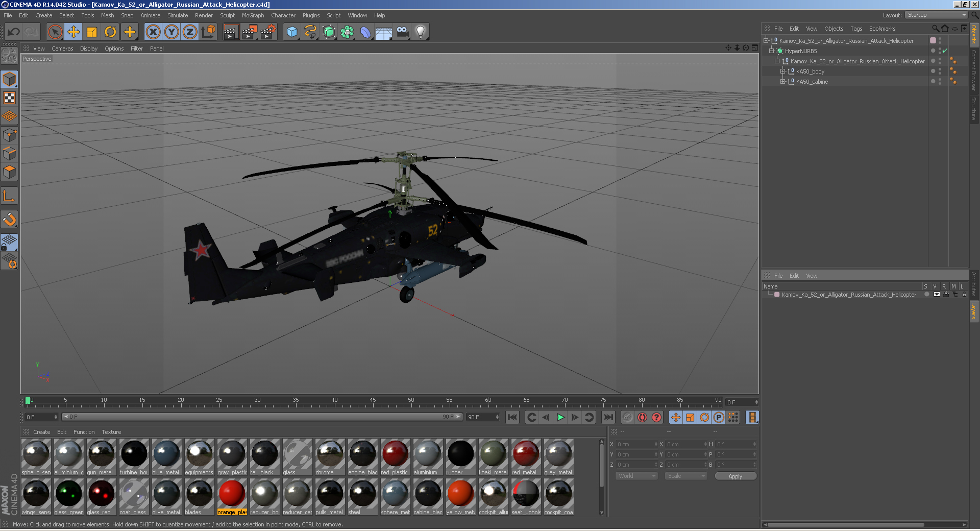Select the orange_plastic material
Image resolution: width=980 pixels, height=531 pixels.
click(232, 497)
